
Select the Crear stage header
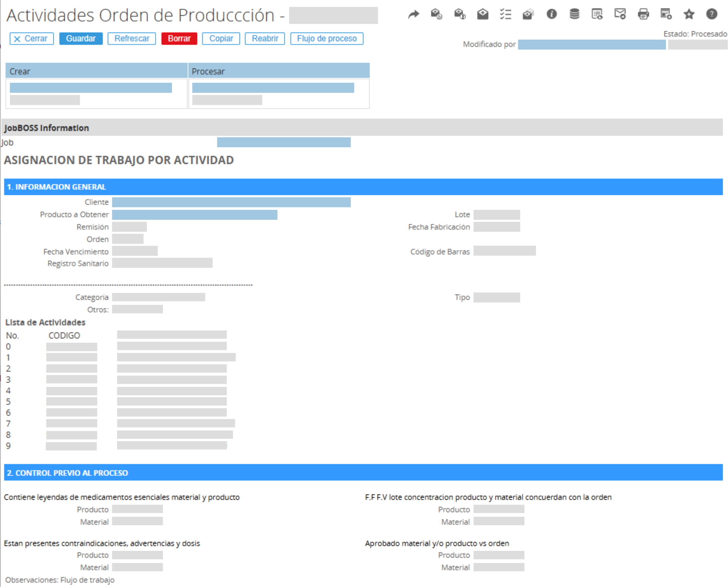[96, 71]
